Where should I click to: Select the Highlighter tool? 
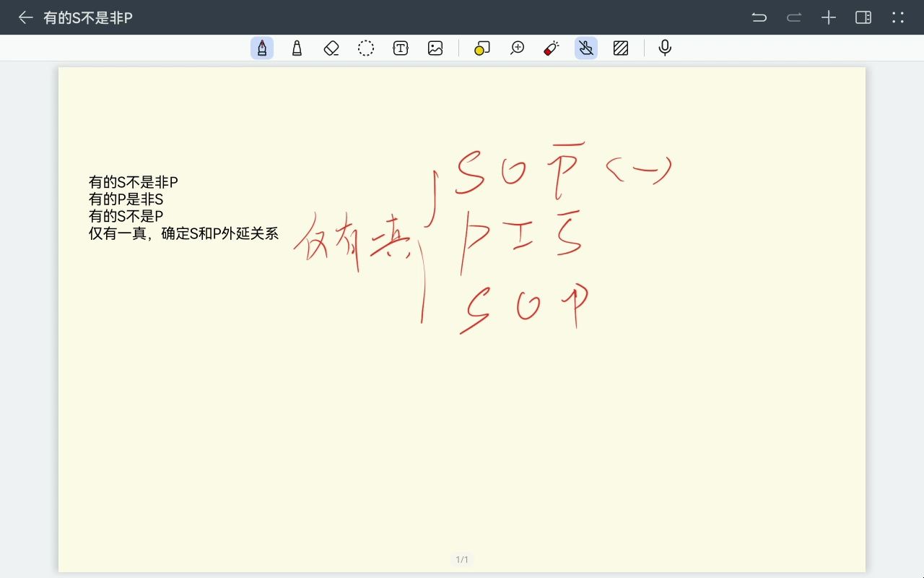[x=297, y=48]
